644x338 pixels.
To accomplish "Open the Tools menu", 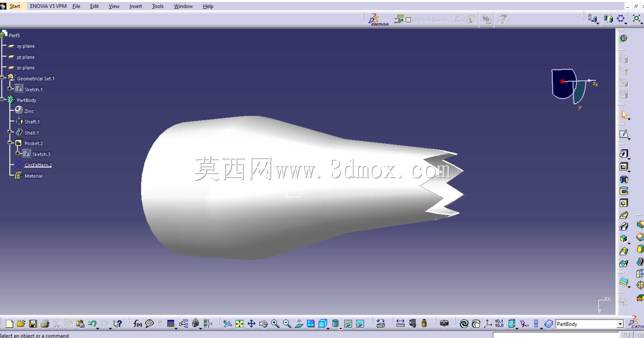I will [158, 6].
